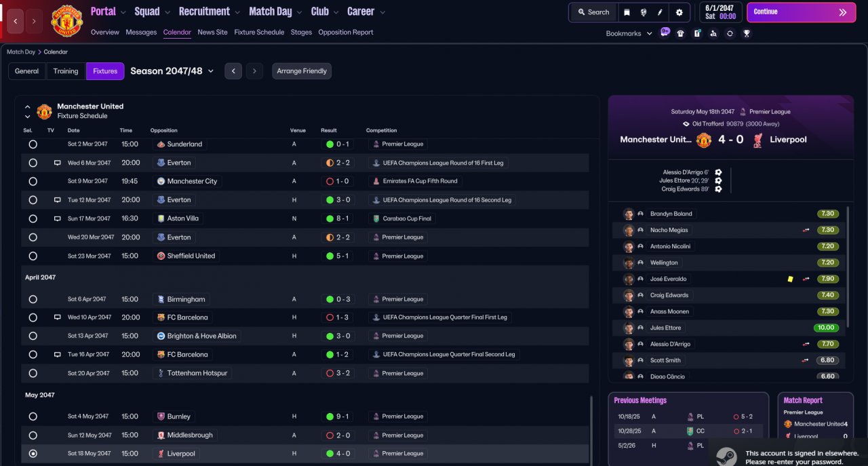Open the settings gear icon
868x466 pixels.
pyautogui.click(x=679, y=12)
